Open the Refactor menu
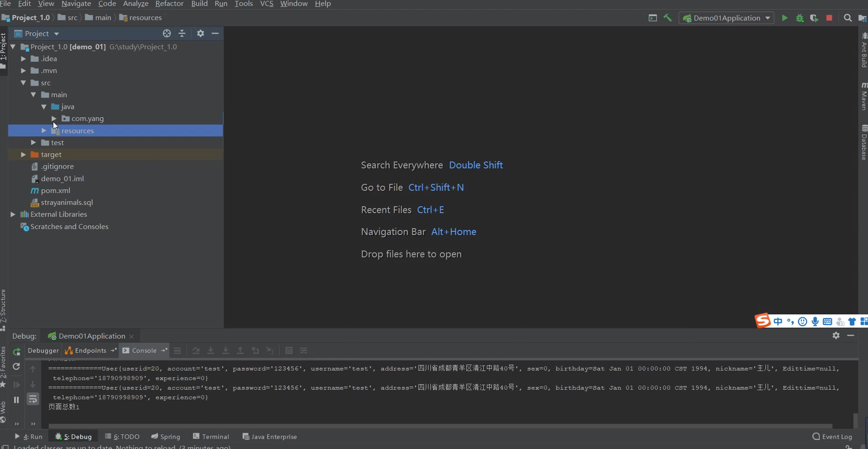The image size is (868, 449). [x=169, y=4]
